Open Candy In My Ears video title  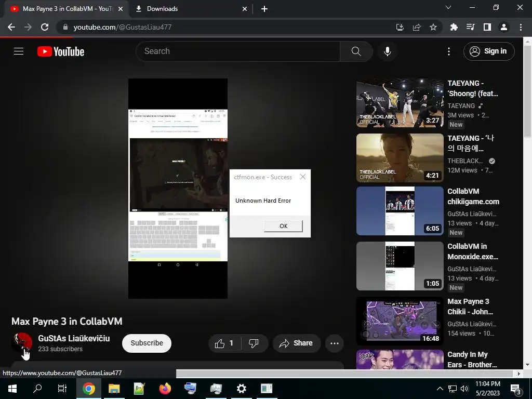[x=472, y=360]
